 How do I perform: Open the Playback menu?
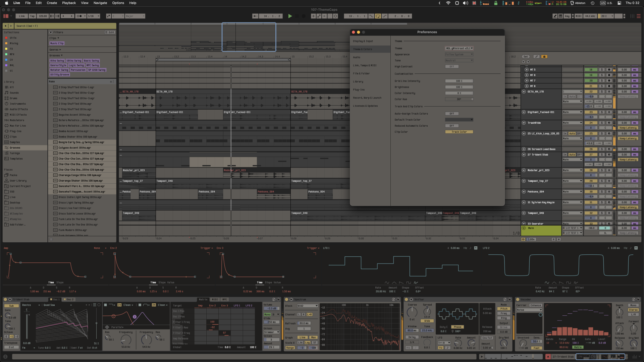(69, 3)
